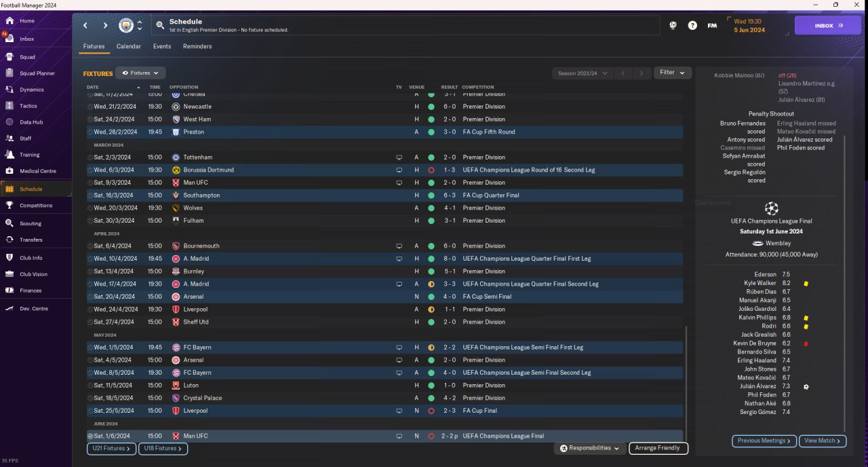Open the Medical Centre icon
This screenshot has height=467, width=868.
click(x=9, y=171)
